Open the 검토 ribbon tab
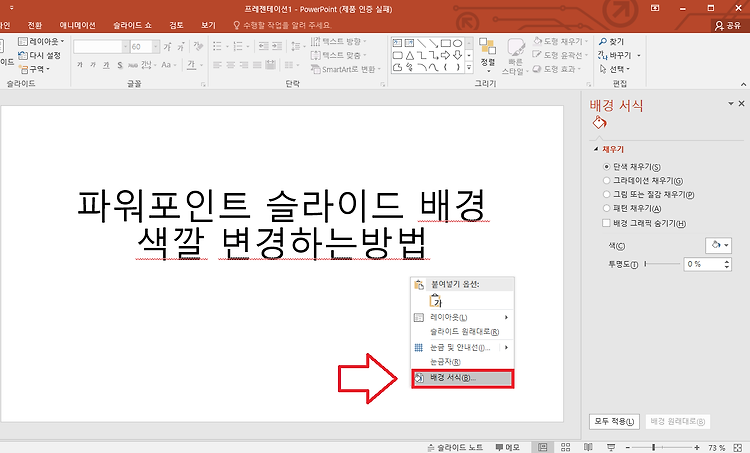The width and height of the screenshot is (750, 453). [x=176, y=25]
